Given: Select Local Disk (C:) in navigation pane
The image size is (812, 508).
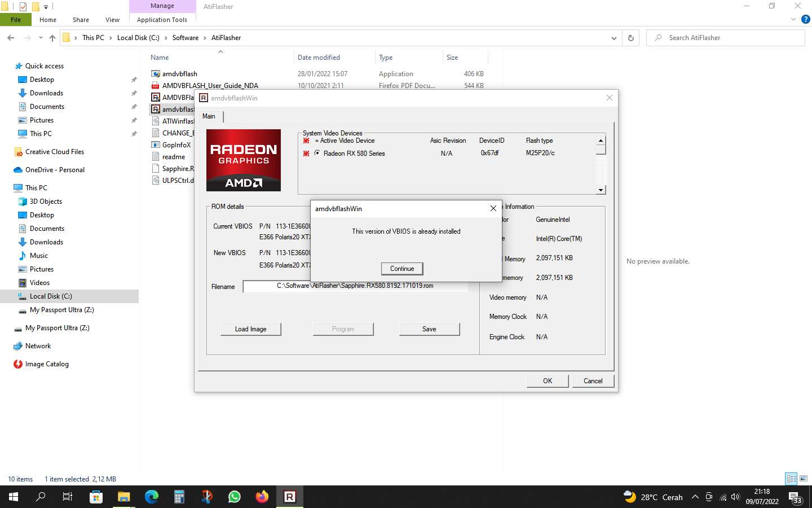Looking at the screenshot, I should tap(69, 296).
